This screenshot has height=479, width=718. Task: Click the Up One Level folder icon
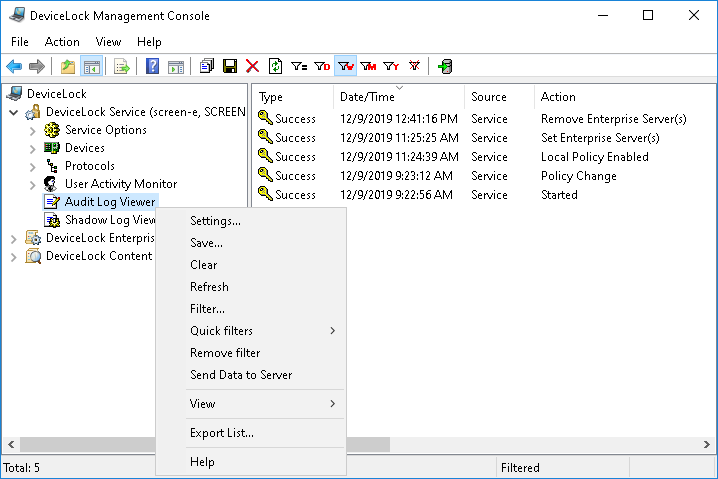point(68,67)
